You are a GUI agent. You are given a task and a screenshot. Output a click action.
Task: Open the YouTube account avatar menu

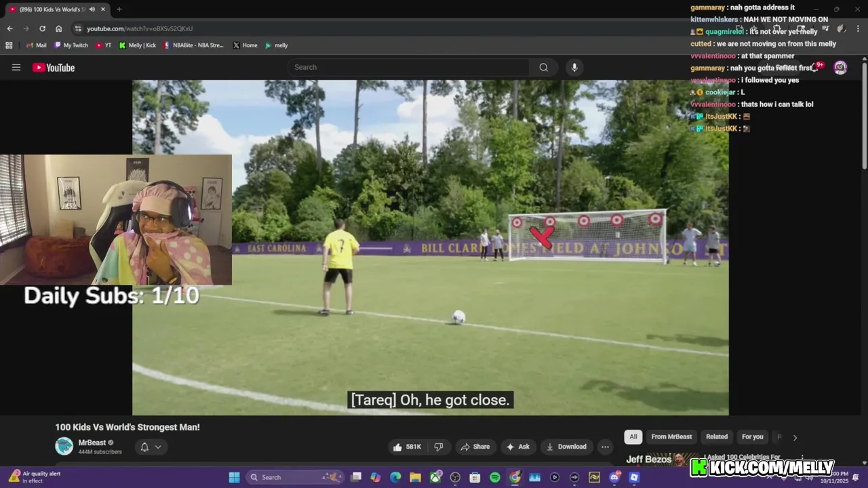840,67
